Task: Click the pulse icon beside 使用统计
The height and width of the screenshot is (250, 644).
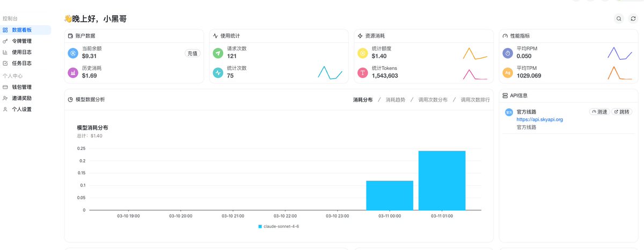Action: 216,36
